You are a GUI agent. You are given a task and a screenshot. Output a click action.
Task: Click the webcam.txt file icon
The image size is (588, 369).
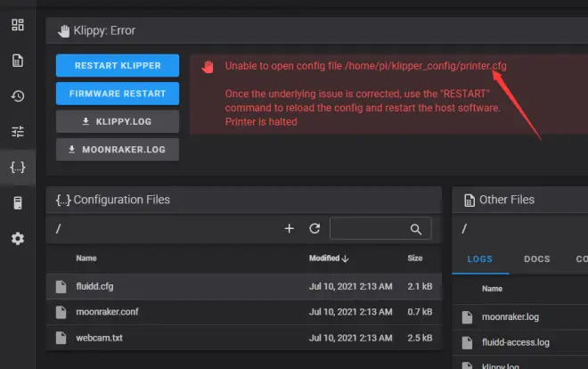click(61, 338)
